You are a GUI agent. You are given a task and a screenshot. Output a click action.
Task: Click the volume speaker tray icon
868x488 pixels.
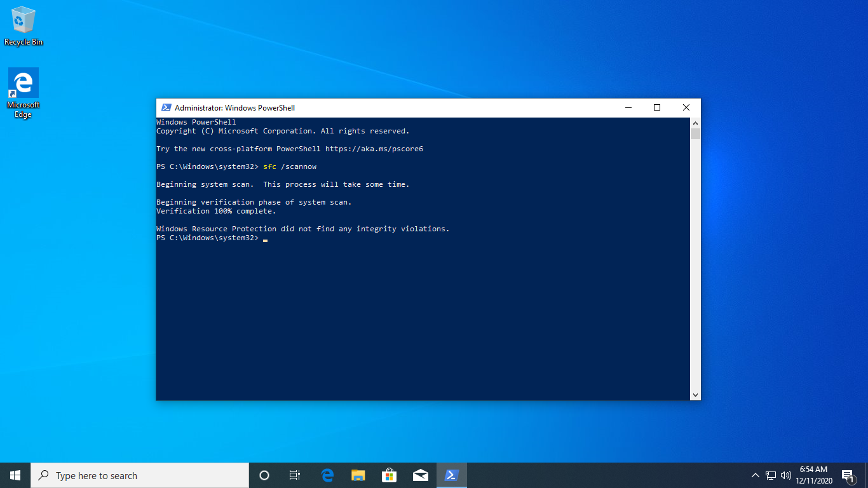tap(786, 475)
